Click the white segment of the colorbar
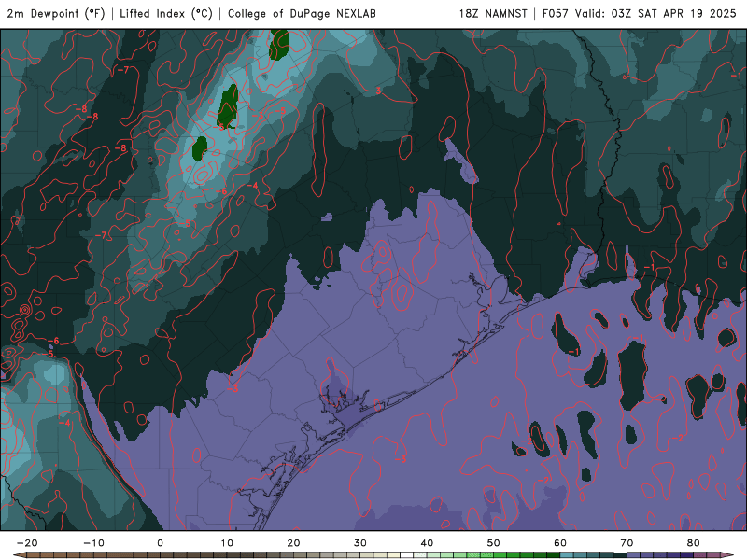Screen dimensions: 747x560 click(406, 554)
